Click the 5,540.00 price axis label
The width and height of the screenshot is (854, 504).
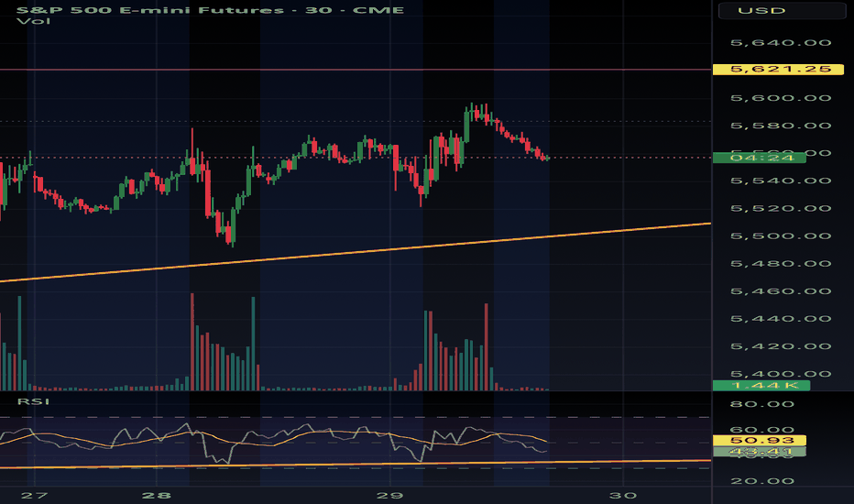tap(781, 181)
